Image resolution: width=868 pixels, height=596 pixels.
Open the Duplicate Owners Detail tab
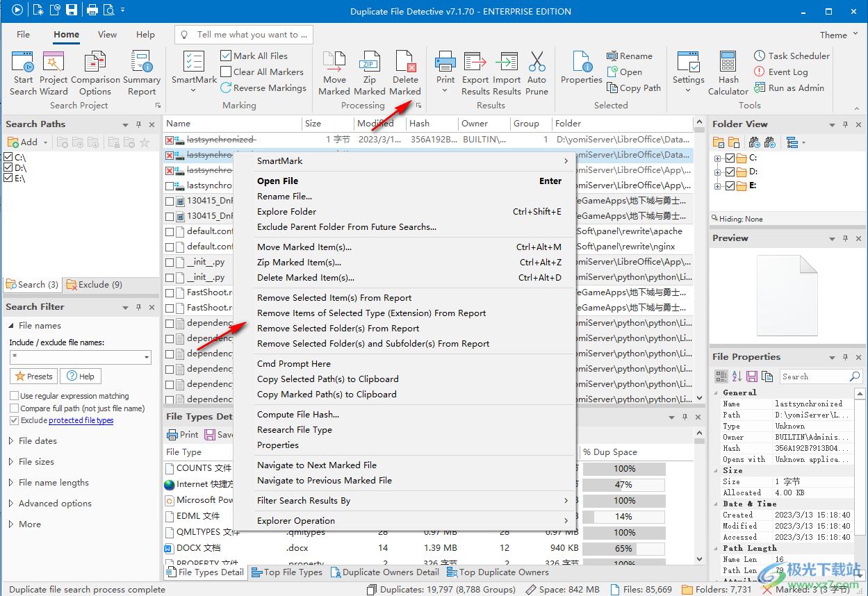pyautogui.click(x=384, y=573)
